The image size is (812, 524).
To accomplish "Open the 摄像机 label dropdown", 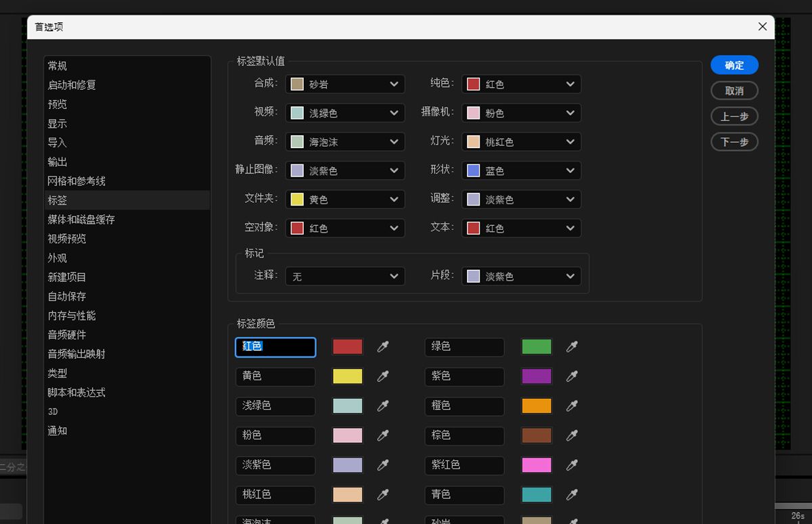I will [x=520, y=112].
